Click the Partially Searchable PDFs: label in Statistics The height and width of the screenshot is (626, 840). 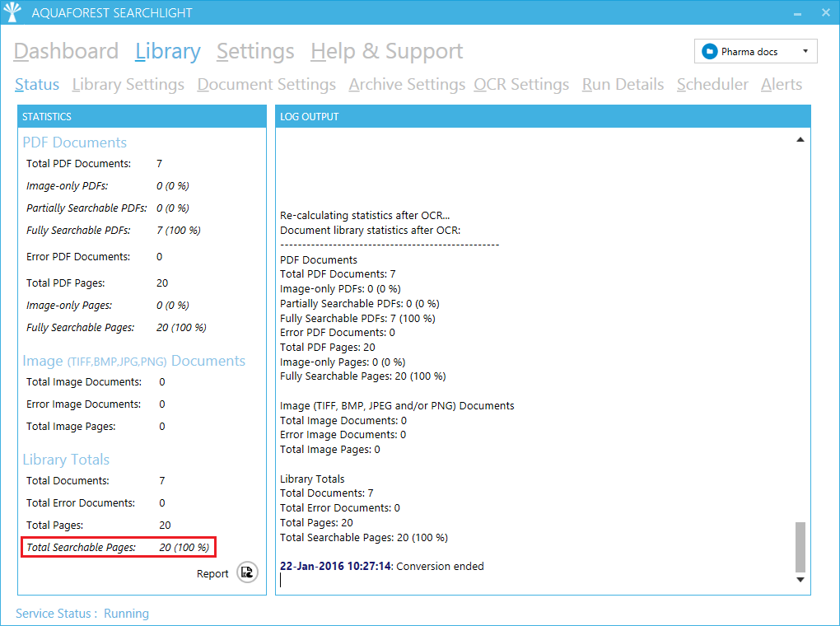pyautogui.click(x=86, y=208)
